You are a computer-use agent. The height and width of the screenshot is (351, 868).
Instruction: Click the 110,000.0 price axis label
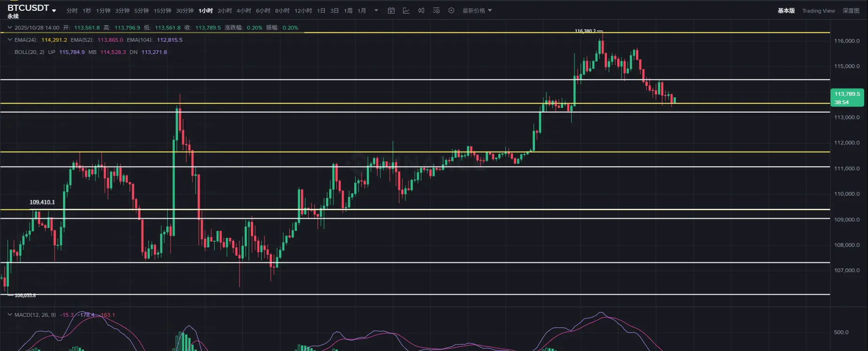(847, 194)
